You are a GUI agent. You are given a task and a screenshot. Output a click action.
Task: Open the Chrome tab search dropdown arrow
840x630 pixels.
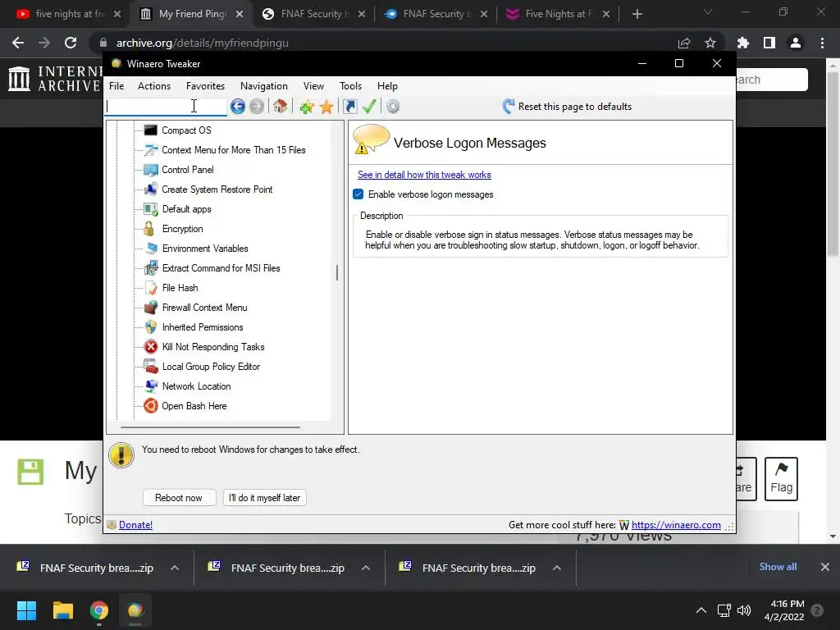(708, 12)
